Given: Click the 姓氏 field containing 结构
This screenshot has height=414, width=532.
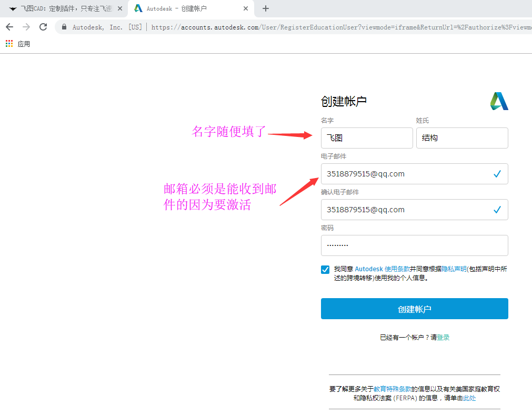Looking at the screenshot, I should pos(462,138).
